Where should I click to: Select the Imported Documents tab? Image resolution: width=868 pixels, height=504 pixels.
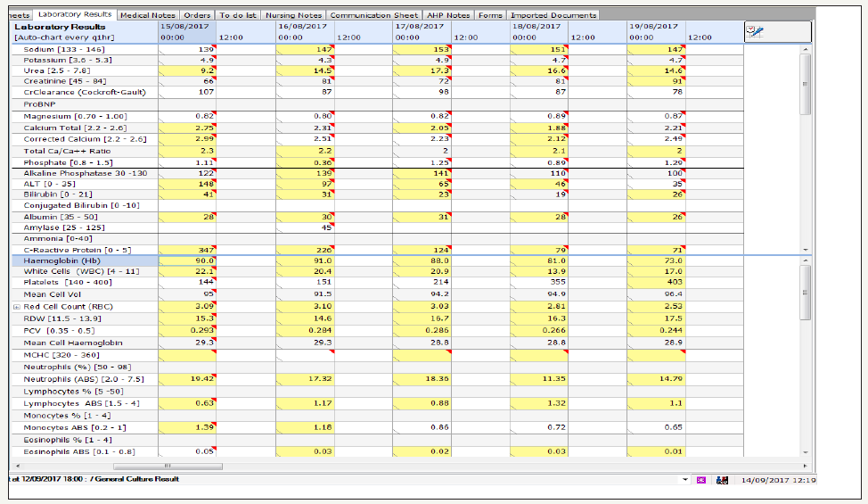tap(552, 15)
